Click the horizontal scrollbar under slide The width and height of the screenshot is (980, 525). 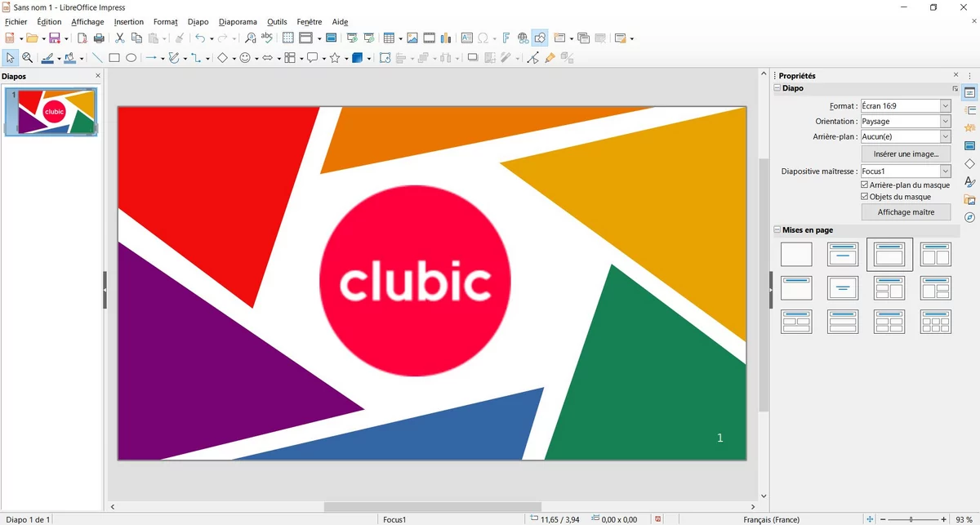tap(433, 507)
